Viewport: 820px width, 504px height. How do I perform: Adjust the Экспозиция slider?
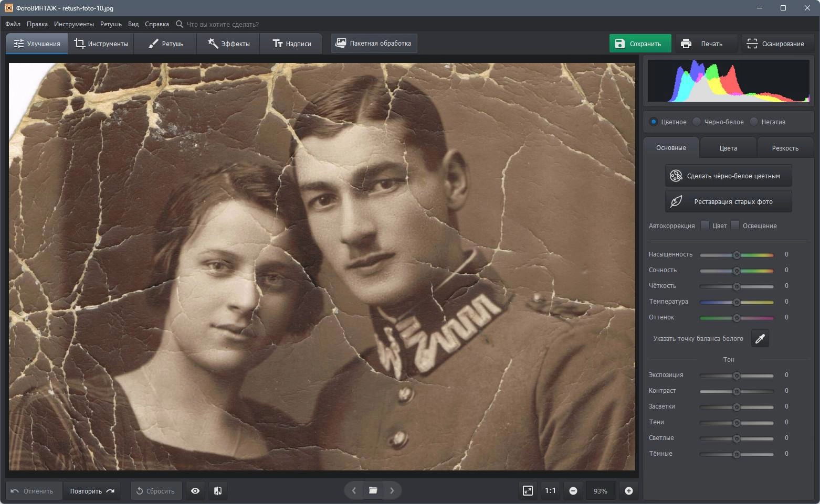click(x=737, y=376)
